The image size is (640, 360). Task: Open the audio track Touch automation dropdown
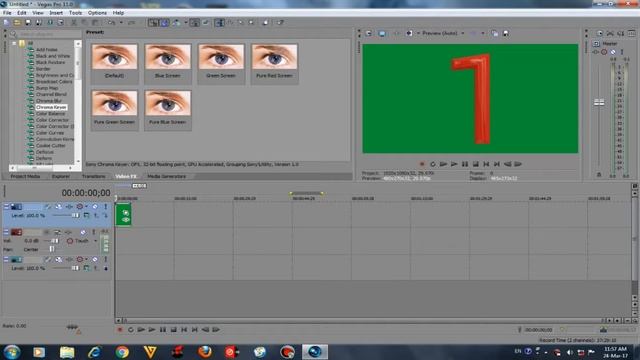pos(96,241)
